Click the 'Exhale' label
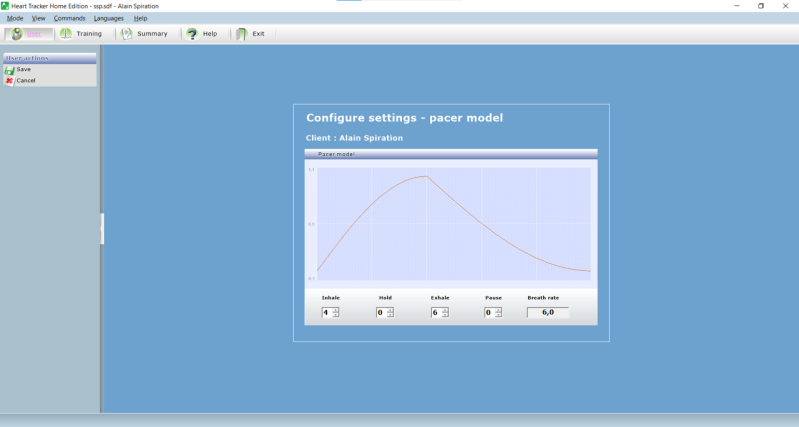Viewport: 799px width, 427px height. coord(440,298)
